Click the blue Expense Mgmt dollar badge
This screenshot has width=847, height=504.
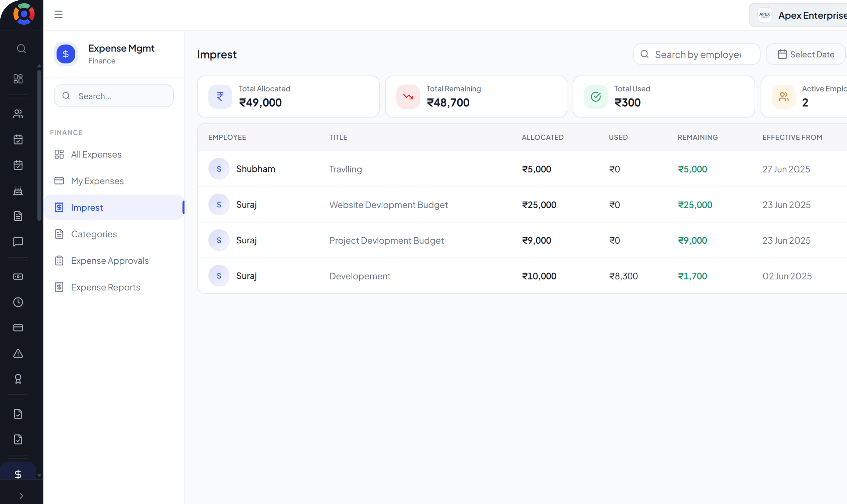coord(66,54)
